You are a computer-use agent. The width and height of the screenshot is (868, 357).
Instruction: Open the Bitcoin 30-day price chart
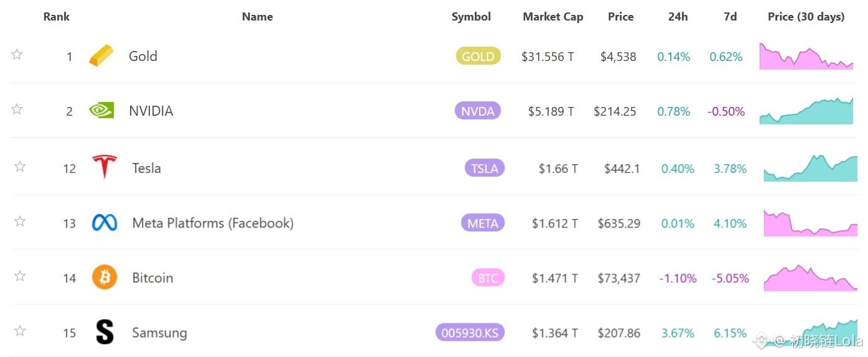click(x=811, y=277)
